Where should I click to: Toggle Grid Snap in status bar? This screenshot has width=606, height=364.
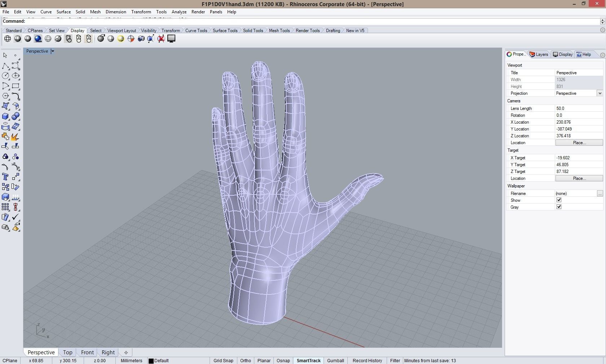pos(223,360)
